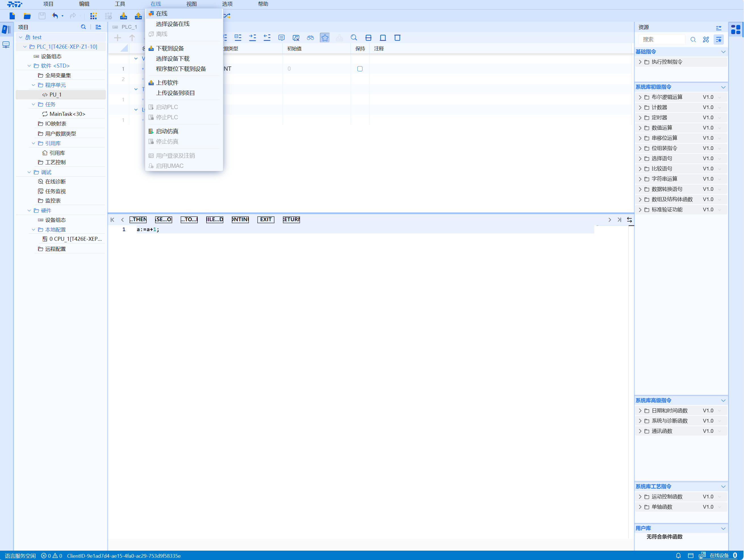Choose 启动仿真 menu entry
The height and width of the screenshot is (560, 744).
coord(167,131)
